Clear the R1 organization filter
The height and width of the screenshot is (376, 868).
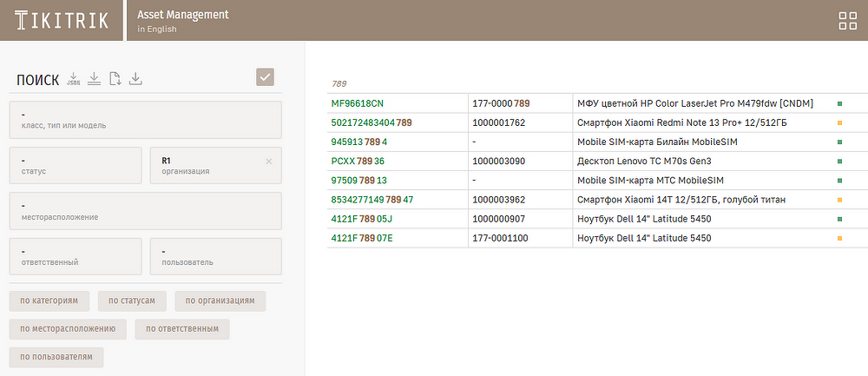pyautogui.click(x=268, y=162)
